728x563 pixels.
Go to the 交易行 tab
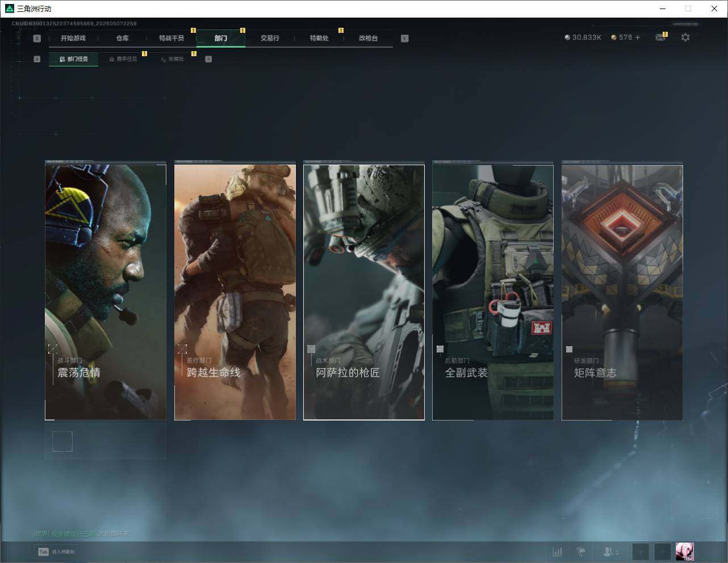point(270,38)
